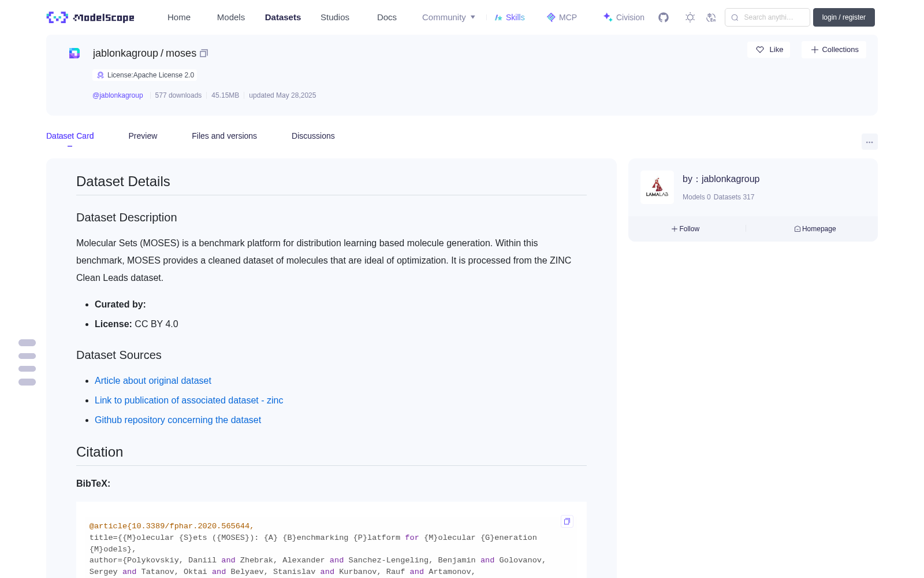The width and height of the screenshot is (924, 578).
Task: Copy the BibTeX code block
Action: pos(567,521)
